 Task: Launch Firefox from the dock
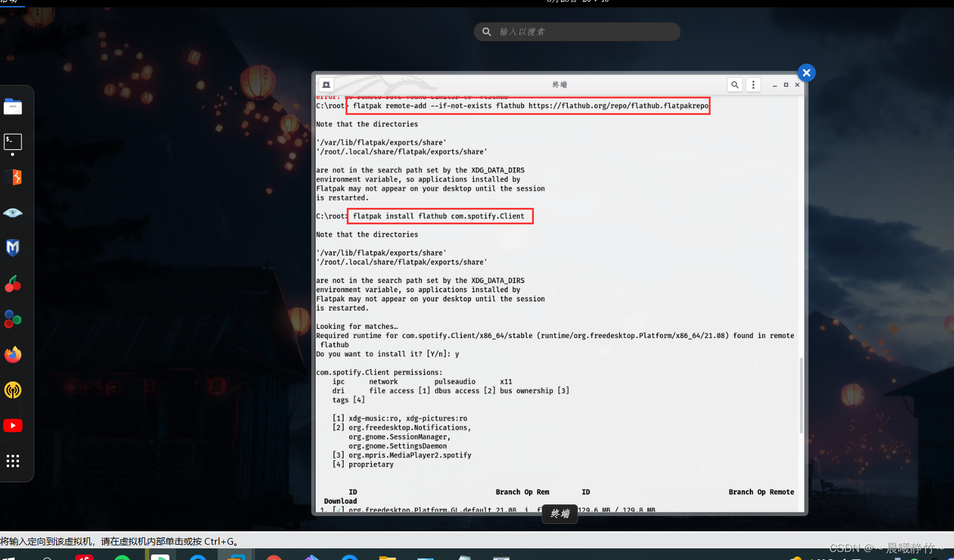coord(13,355)
